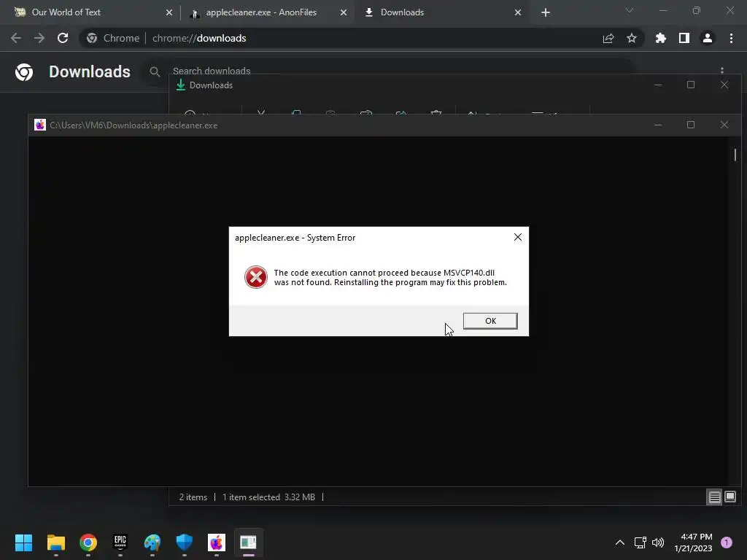Open Chrome from the taskbar
Screen dimensions: 747x560
click(88, 542)
